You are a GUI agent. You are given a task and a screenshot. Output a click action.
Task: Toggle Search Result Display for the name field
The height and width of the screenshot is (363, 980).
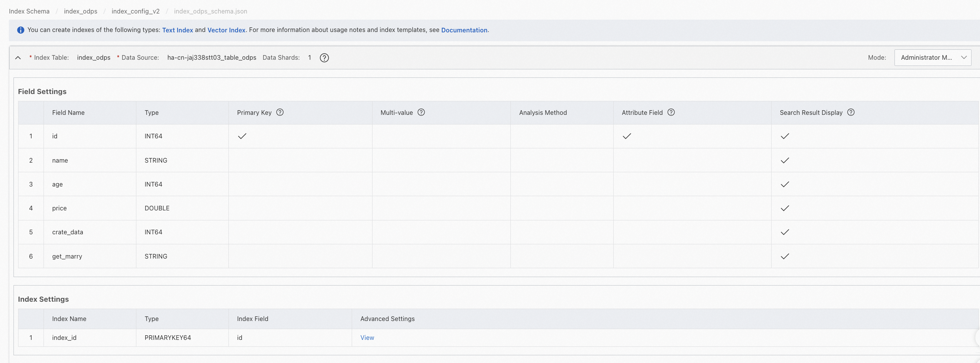[785, 160]
